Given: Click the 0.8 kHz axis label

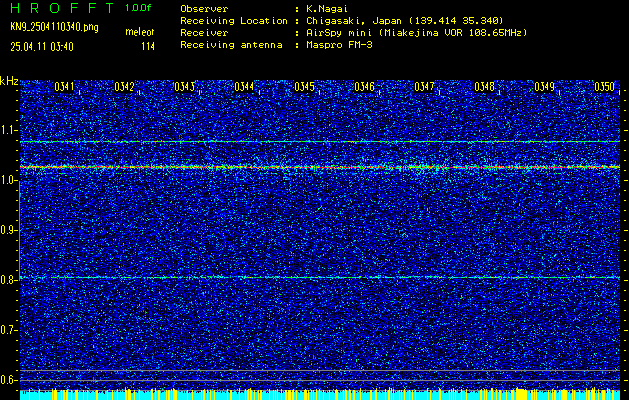Looking at the screenshot, I should [x=8, y=280].
